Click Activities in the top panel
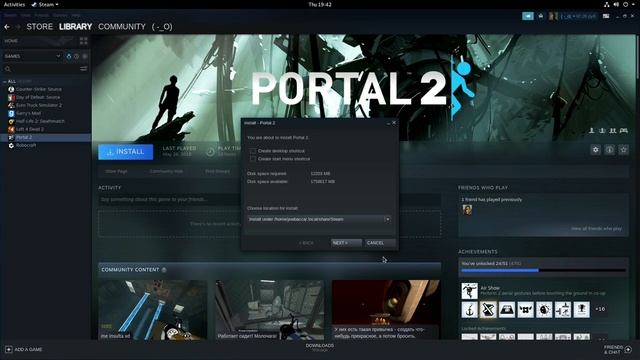Viewport: 640px width, 360px height. tap(14, 4)
